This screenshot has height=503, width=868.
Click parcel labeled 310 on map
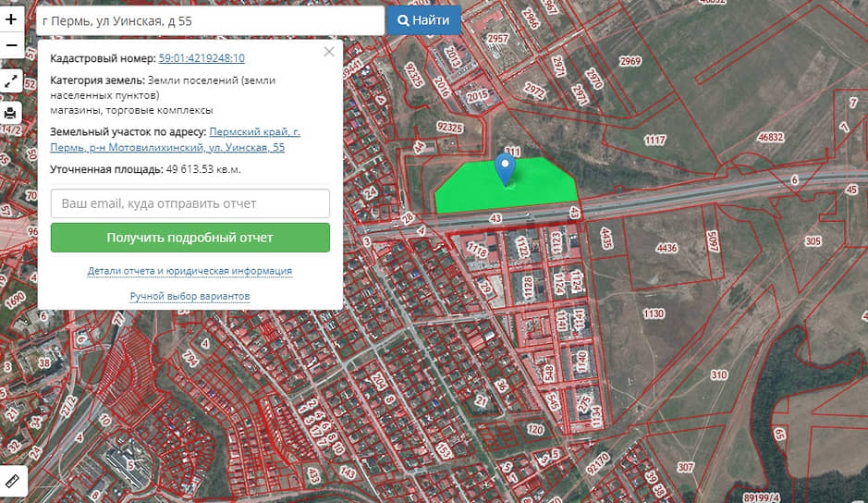tap(719, 375)
